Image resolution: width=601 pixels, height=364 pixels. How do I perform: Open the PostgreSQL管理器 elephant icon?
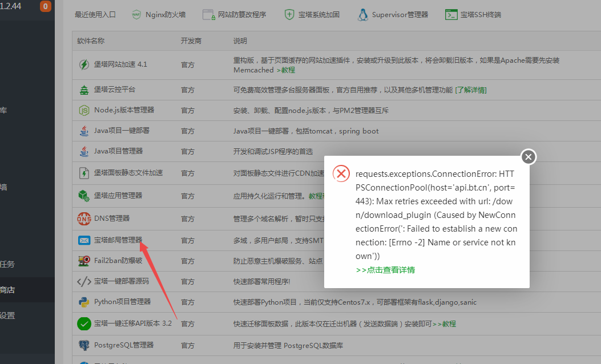[x=83, y=345]
